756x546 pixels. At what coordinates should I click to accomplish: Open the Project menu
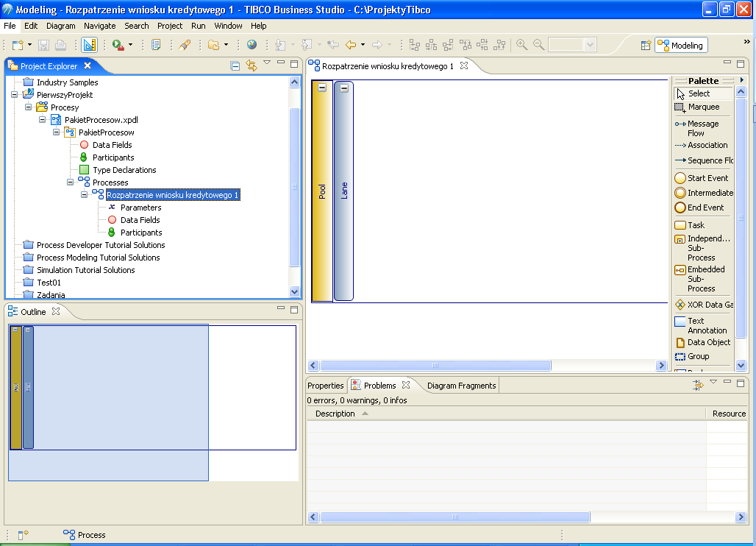(170, 26)
